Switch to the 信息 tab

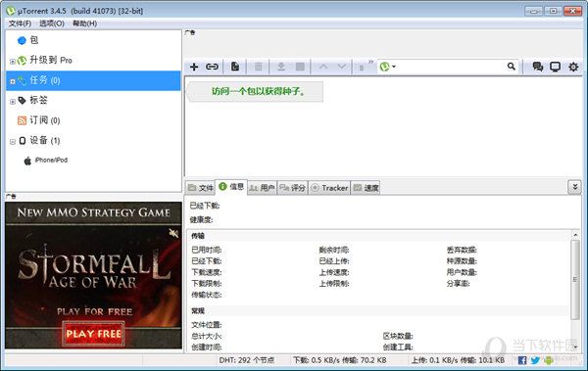point(231,187)
